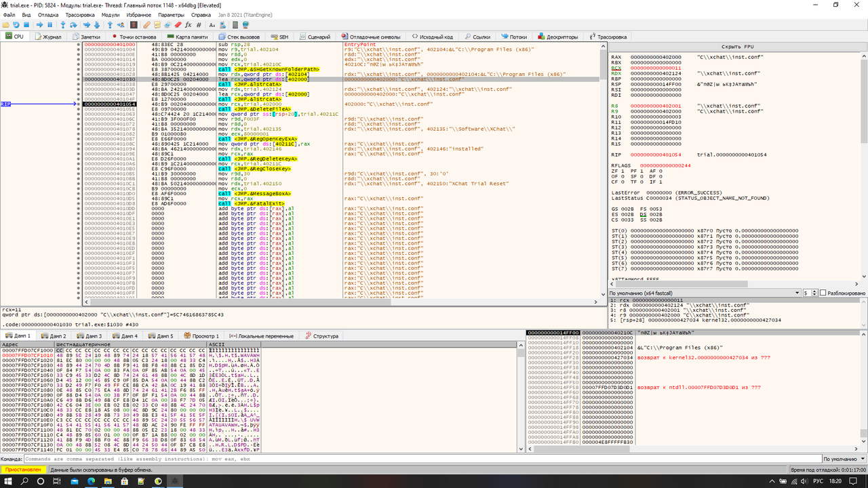The width and height of the screenshot is (868, 488).
Task: Click the Step over toolbar icon
Action: tap(73, 24)
